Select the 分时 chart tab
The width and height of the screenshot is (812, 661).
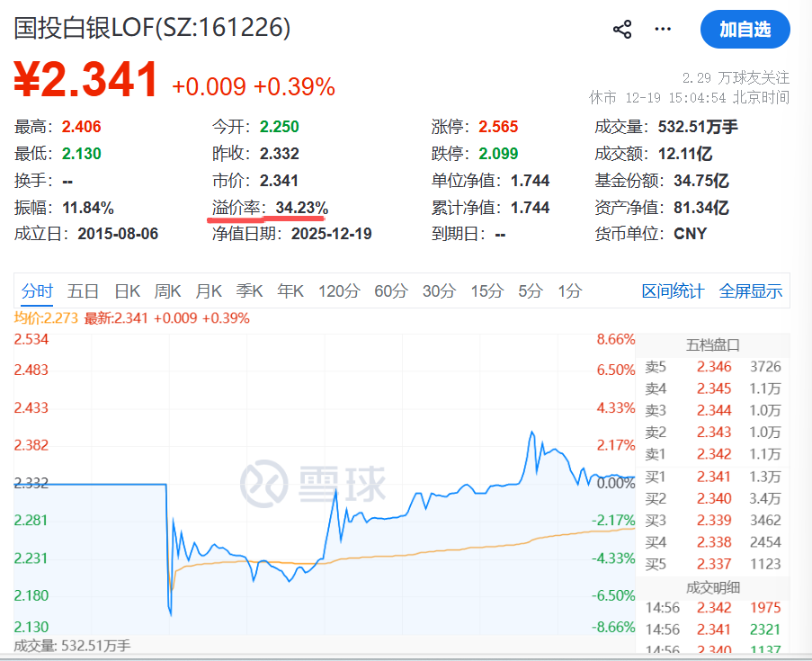tap(37, 290)
